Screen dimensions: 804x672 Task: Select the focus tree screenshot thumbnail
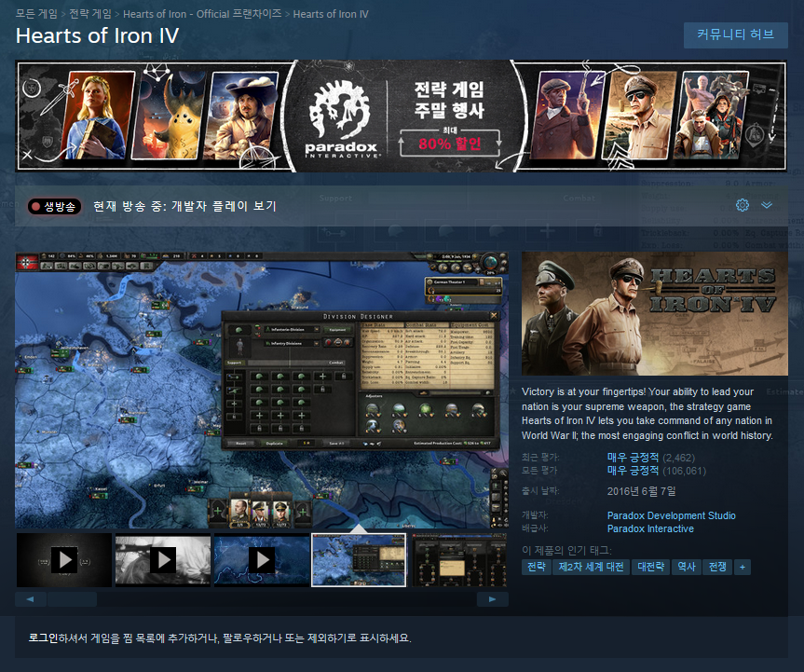460,559
